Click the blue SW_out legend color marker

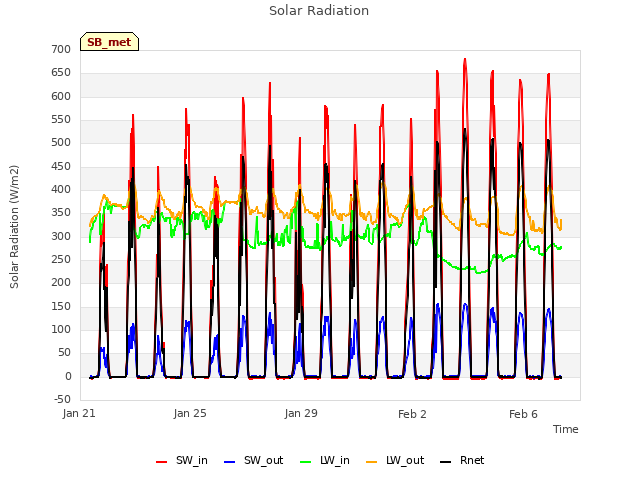(x=230, y=462)
